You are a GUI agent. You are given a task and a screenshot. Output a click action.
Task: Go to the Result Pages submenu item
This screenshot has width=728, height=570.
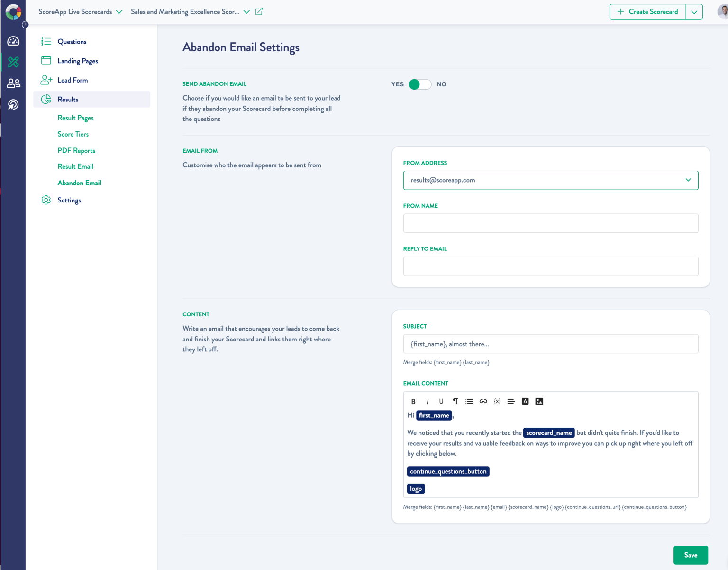[x=76, y=118]
